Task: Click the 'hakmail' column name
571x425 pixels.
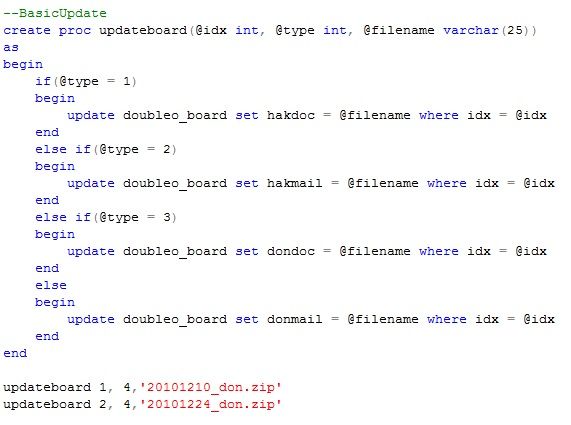Action: 295,184
